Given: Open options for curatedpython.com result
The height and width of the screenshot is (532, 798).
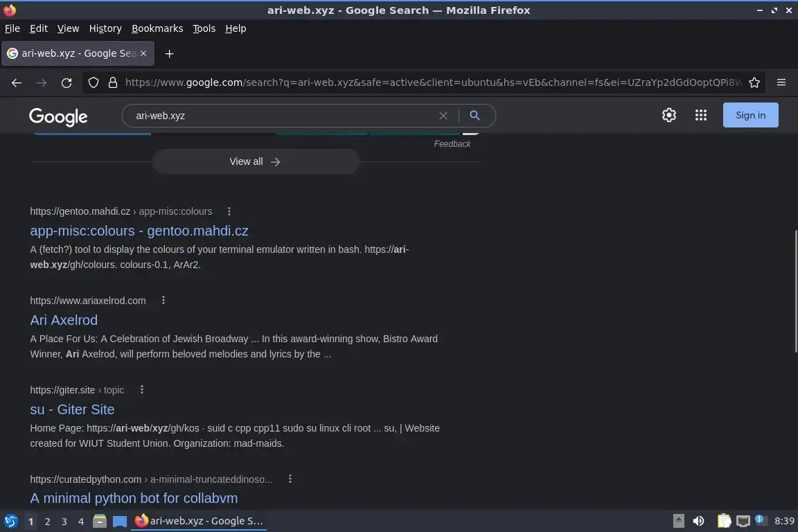Looking at the screenshot, I should [290, 479].
